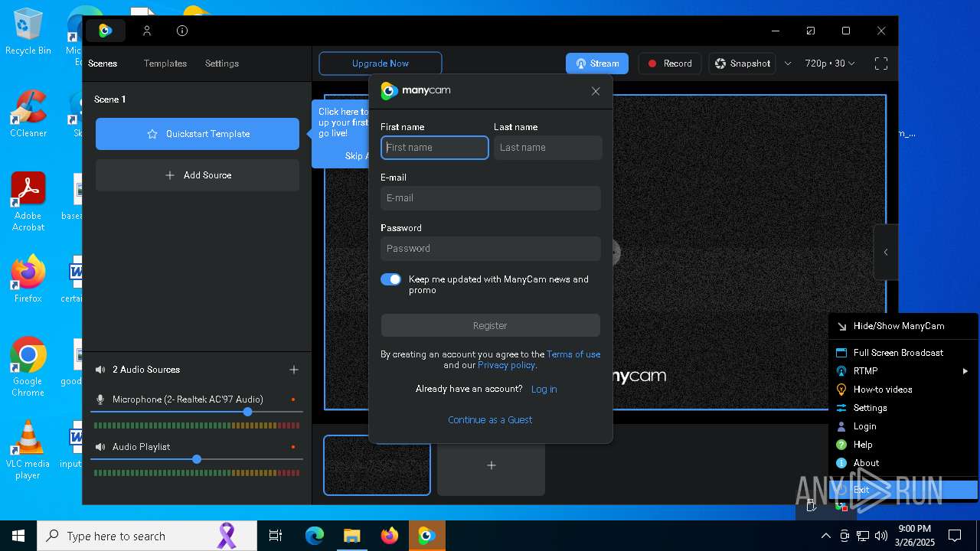
Task: Open the info icon in title bar
Action: 182,31
